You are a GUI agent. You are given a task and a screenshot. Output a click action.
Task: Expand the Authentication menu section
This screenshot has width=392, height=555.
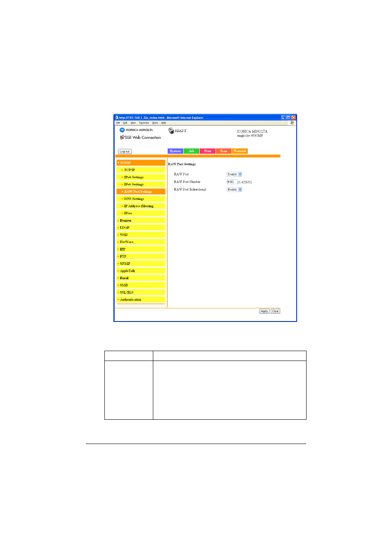point(141,299)
